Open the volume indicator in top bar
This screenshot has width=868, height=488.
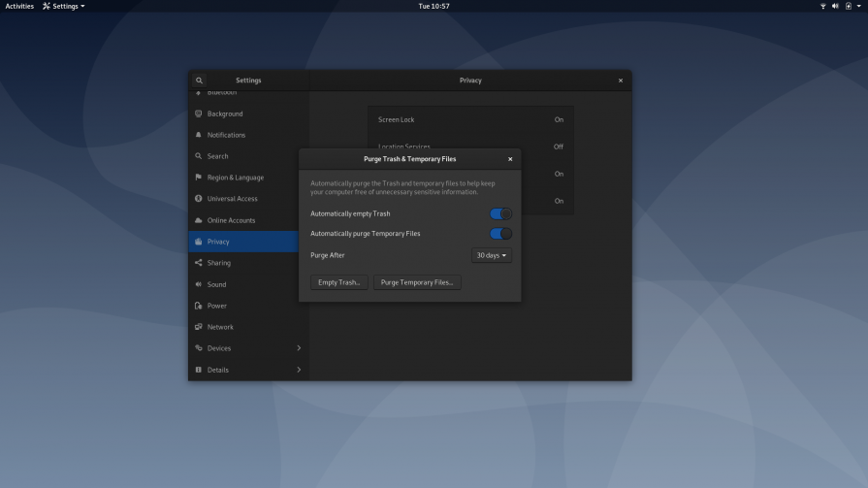tap(835, 6)
